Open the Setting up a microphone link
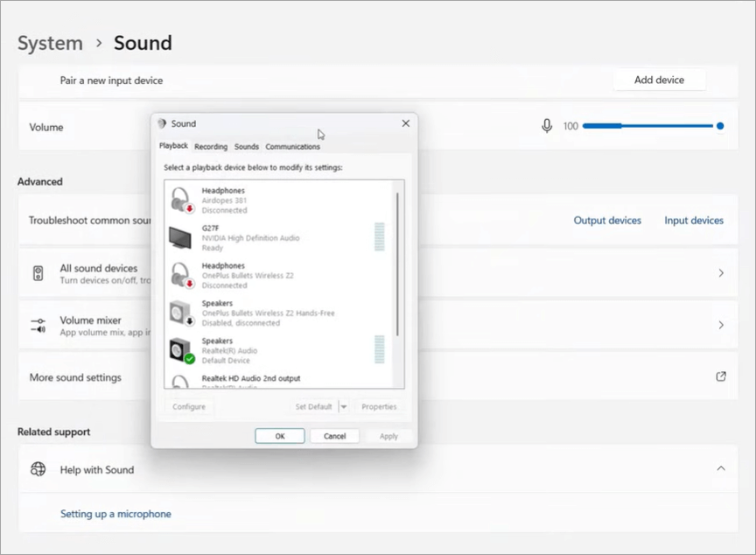Screen dimensions: 756x555 click(x=115, y=514)
